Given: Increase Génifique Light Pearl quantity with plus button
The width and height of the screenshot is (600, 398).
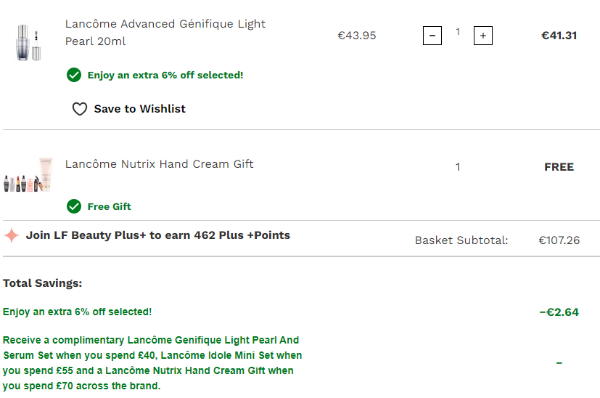Looking at the screenshot, I should [x=483, y=36].
